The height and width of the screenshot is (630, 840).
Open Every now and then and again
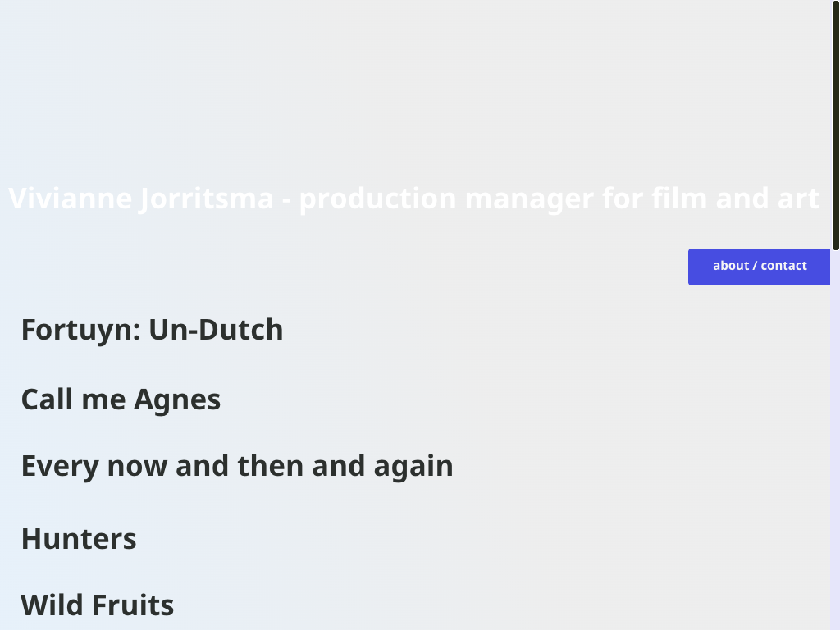click(x=236, y=466)
